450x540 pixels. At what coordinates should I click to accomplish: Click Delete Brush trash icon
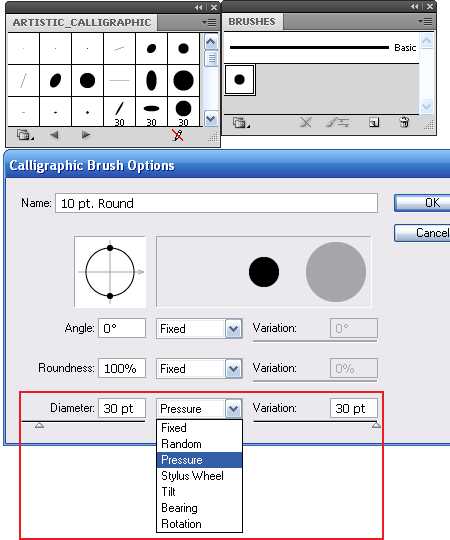[404, 122]
